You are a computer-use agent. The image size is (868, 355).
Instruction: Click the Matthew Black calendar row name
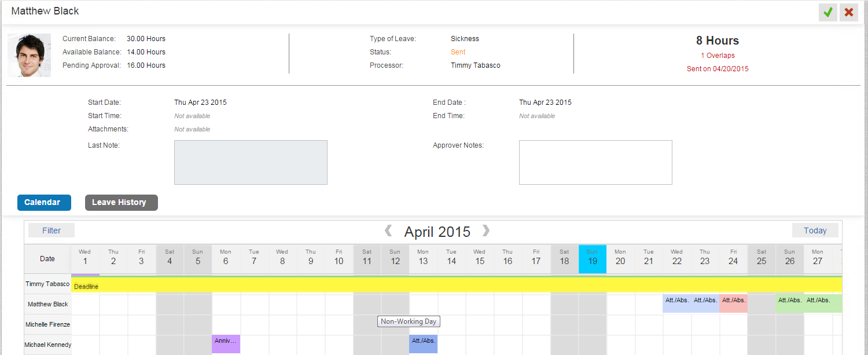[48, 304]
